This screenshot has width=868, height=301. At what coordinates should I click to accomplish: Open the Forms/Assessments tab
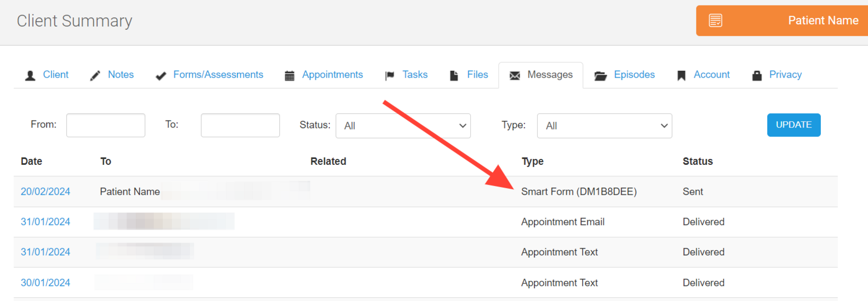click(218, 75)
